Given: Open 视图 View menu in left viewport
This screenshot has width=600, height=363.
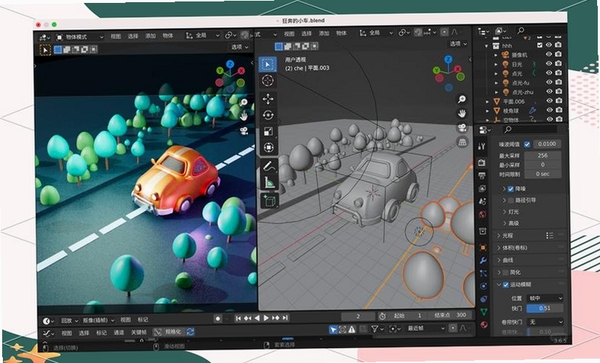Looking at the screenshot, I should click(116, 36).
